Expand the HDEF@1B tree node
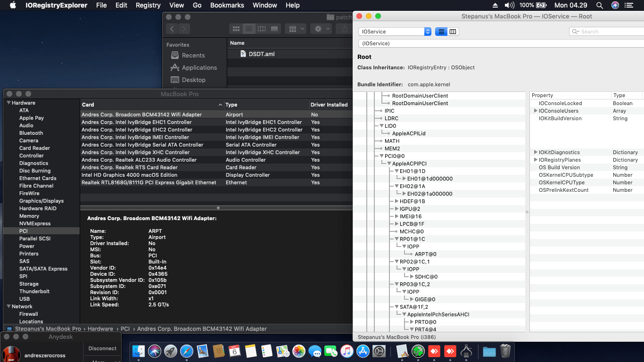This screenshot has height=362, width=644. click(396, 201)
